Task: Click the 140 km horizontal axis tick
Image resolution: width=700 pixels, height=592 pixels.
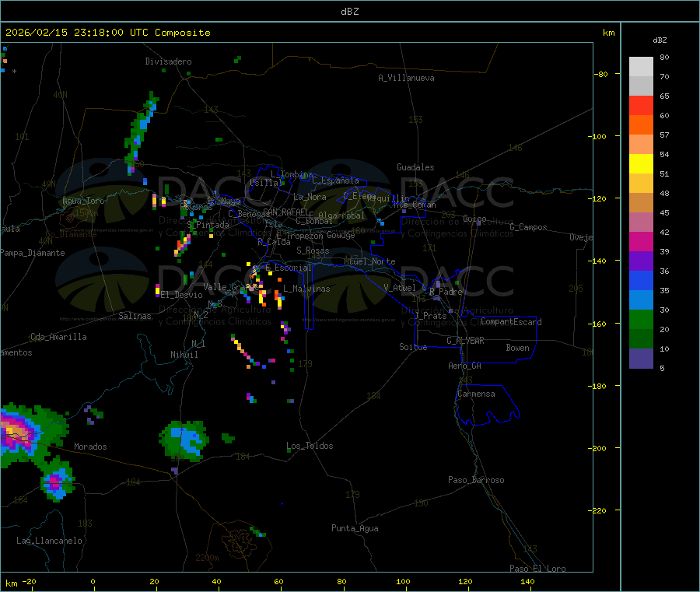Action: point(527,581)
